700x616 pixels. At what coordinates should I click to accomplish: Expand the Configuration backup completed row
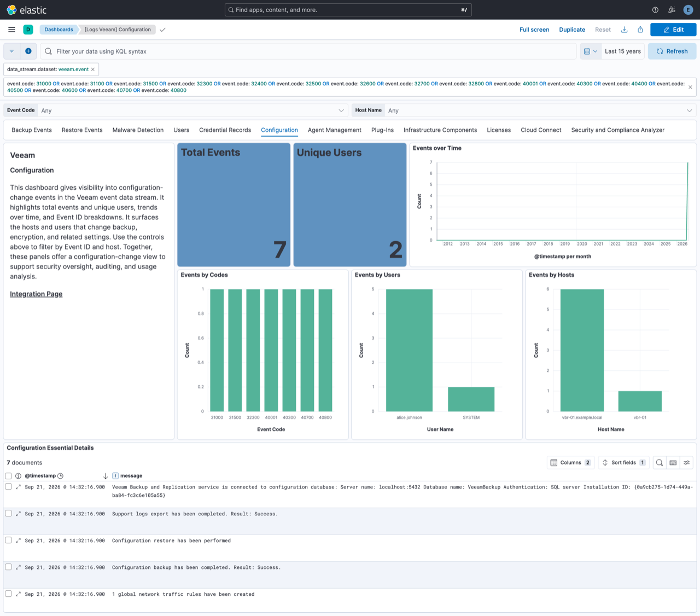click(x=18, y=567)
